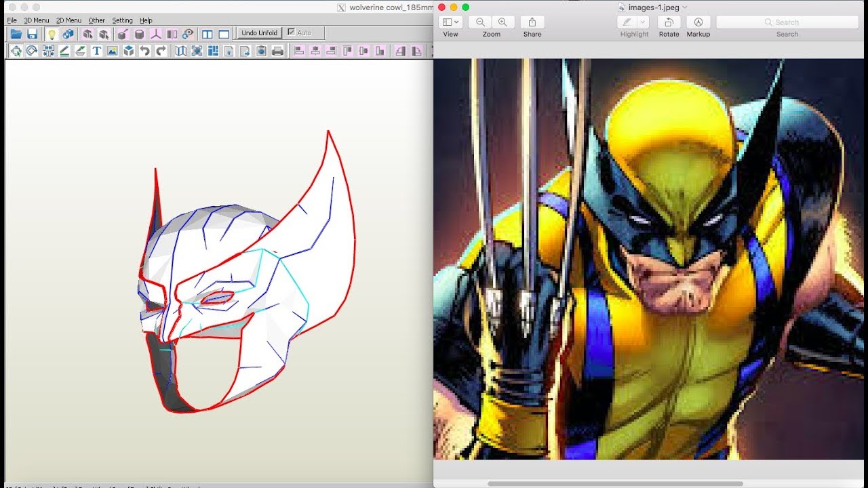Open the Help menu in Pepakura
Screen dimensions: 868x488
146,20
